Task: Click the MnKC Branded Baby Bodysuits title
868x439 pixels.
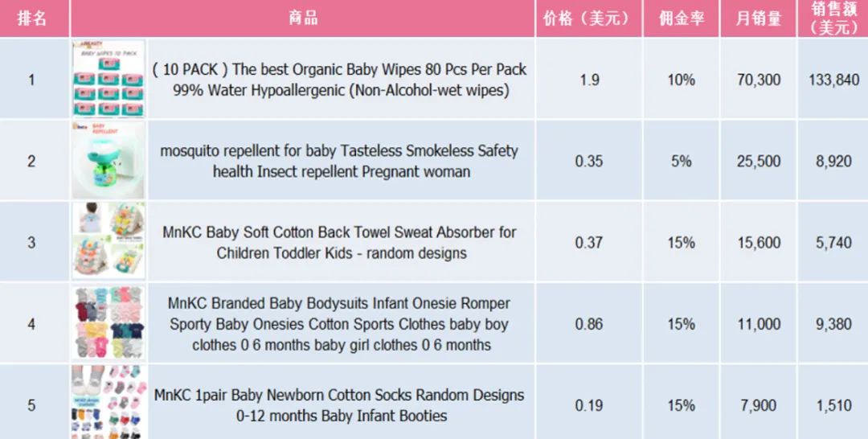Action: 340,324
